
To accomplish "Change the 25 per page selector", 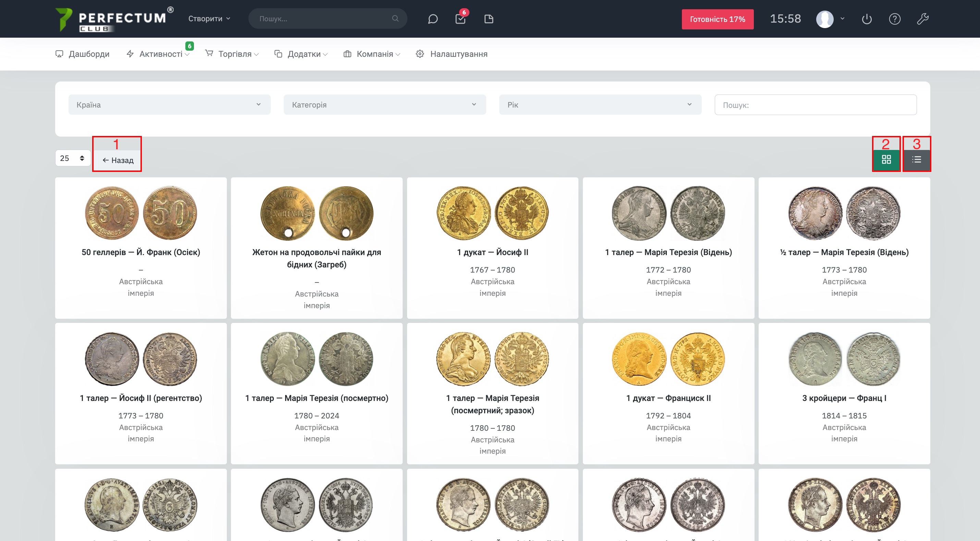I will [x=72, y=158].
